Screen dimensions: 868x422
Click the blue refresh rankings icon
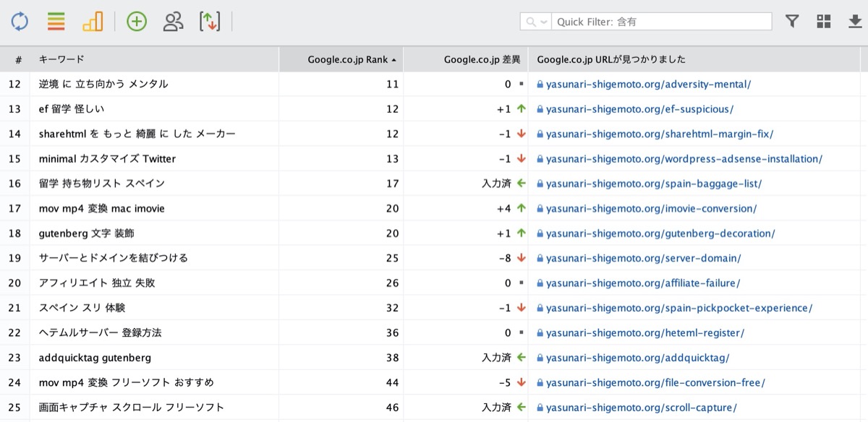20,22
